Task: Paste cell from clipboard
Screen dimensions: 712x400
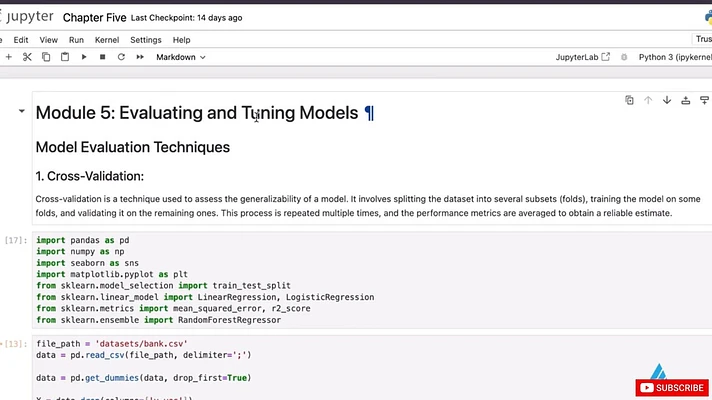Action: coord(65,57)
